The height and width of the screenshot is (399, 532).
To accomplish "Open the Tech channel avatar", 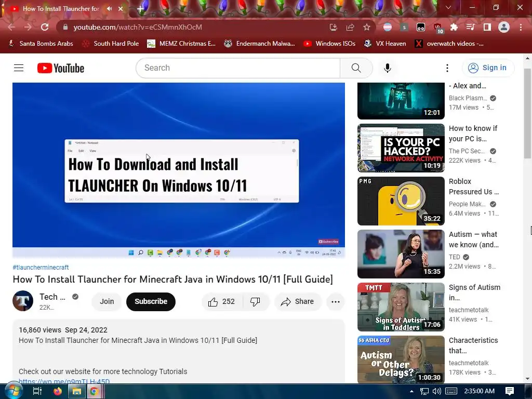I will [x=23, y=301].
